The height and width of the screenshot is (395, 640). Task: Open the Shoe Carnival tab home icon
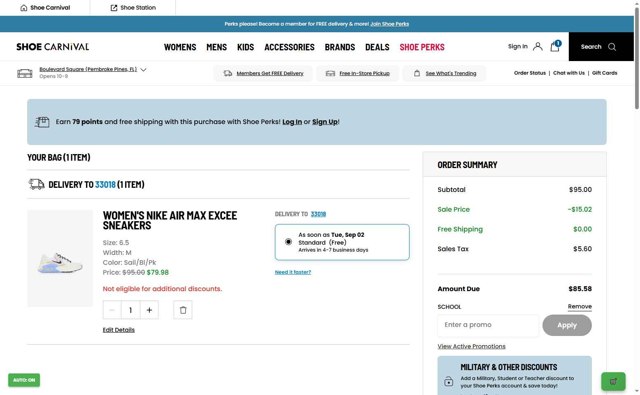pos(24,8)
